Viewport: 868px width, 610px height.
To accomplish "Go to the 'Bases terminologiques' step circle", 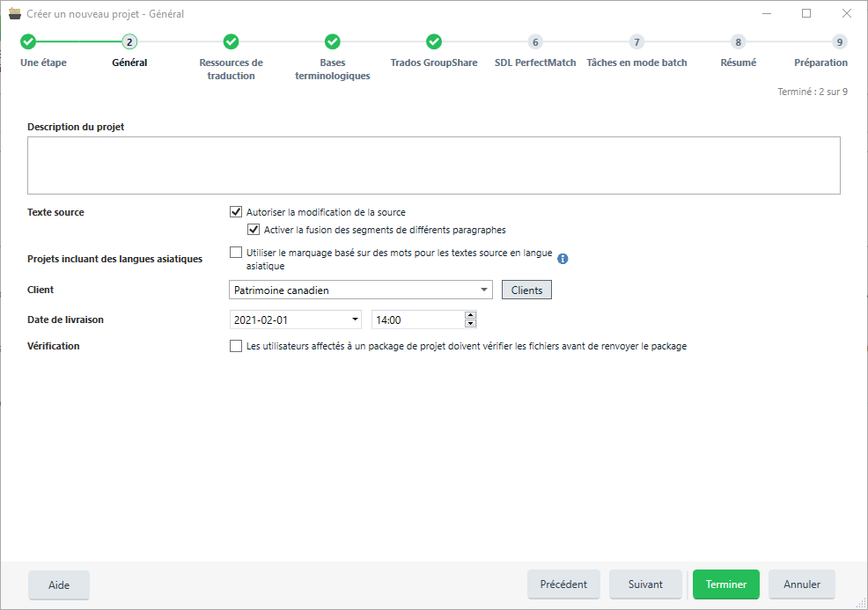I will tap(332, 41).
